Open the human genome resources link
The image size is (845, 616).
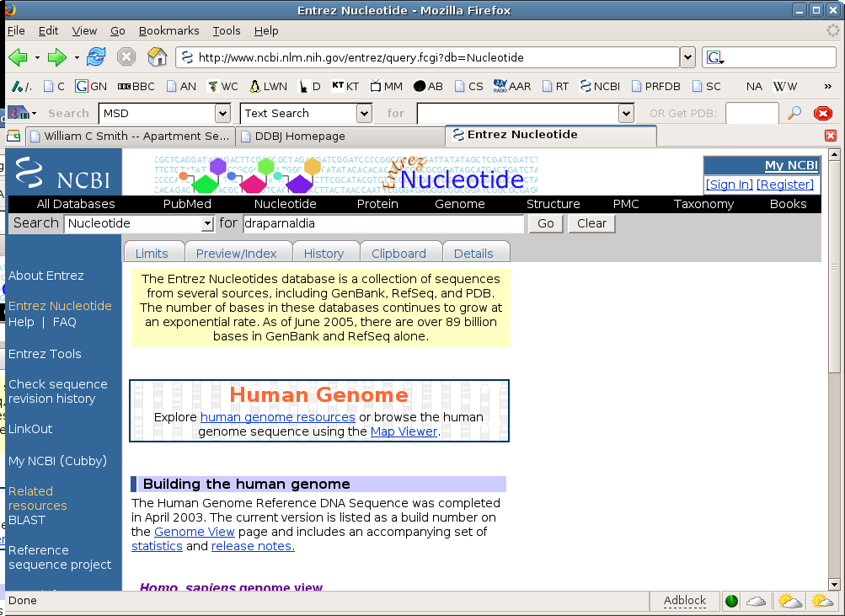tap(277, 417)
